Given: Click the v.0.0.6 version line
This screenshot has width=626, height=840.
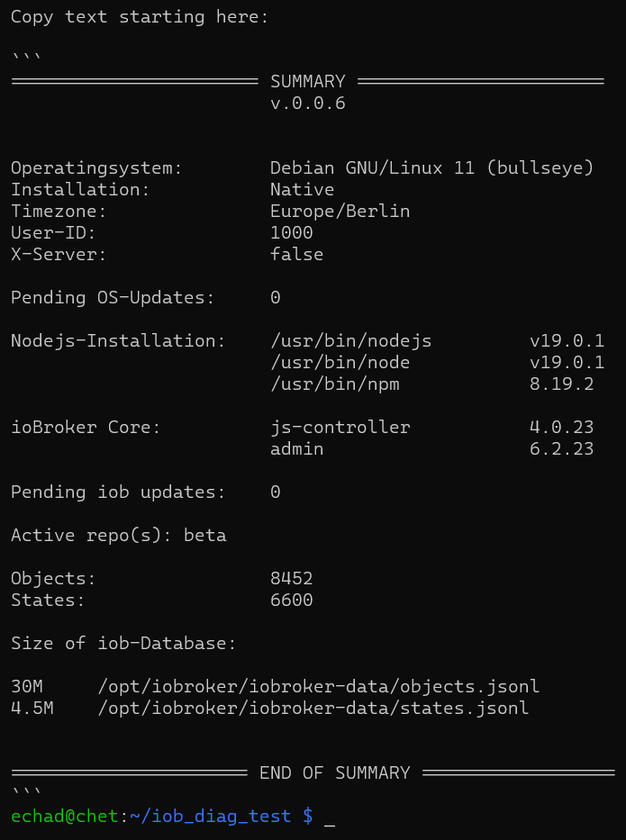Looking at the screenshot, I should pyautogui.click(x=308, y=103).
